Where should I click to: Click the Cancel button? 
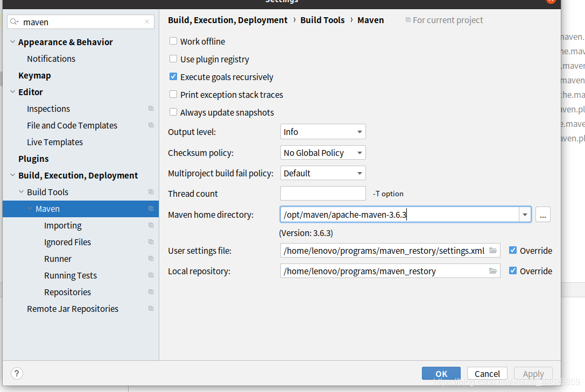[487, 374]
